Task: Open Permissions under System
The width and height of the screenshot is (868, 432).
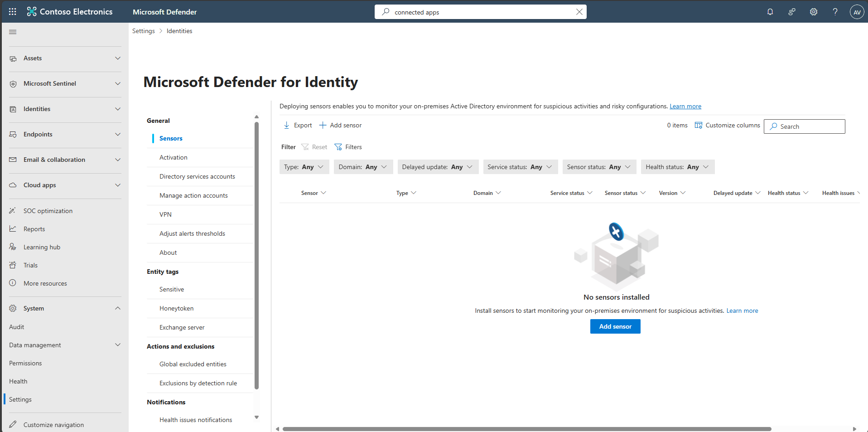Action: tap(25, 363)
